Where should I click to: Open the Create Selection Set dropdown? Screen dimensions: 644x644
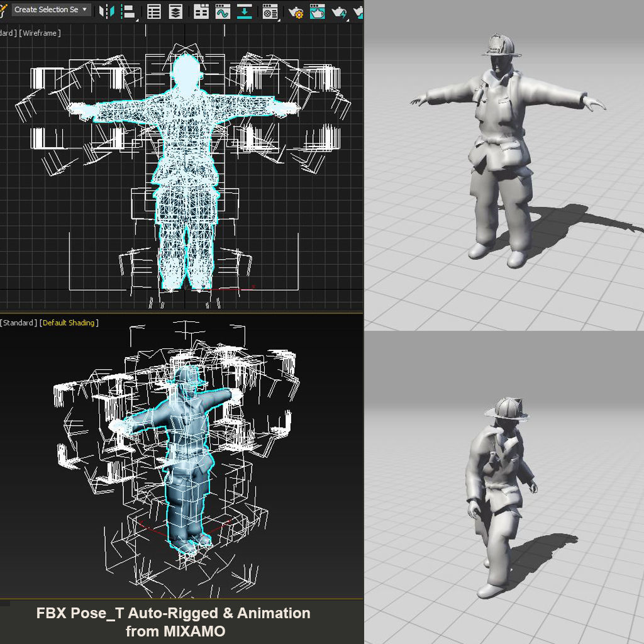click(x=51, y=9)
